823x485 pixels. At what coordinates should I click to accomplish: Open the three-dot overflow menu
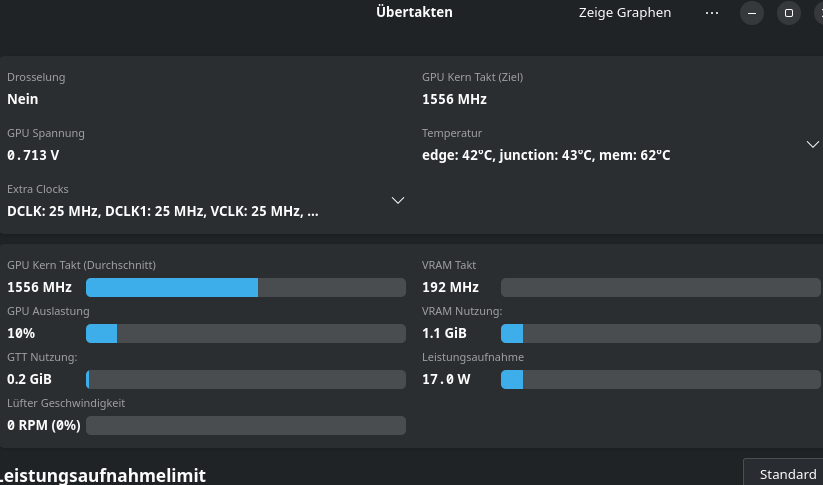(712, 13)
